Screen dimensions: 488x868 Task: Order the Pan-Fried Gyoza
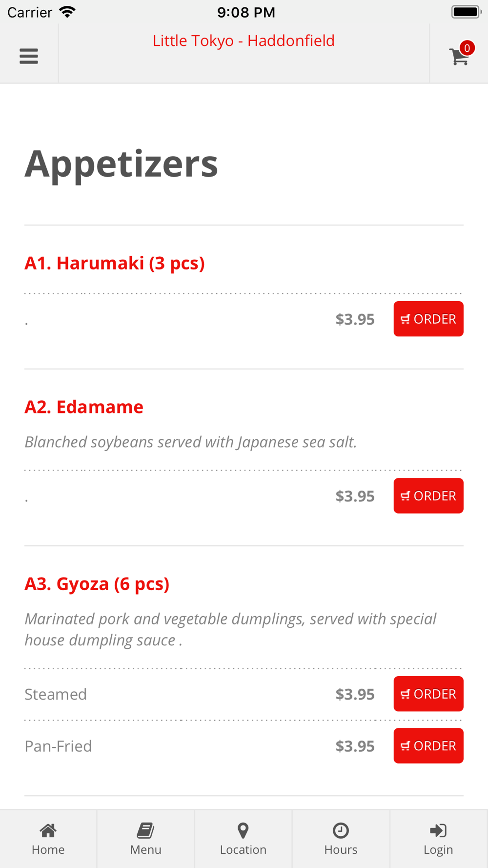[428, 745]
